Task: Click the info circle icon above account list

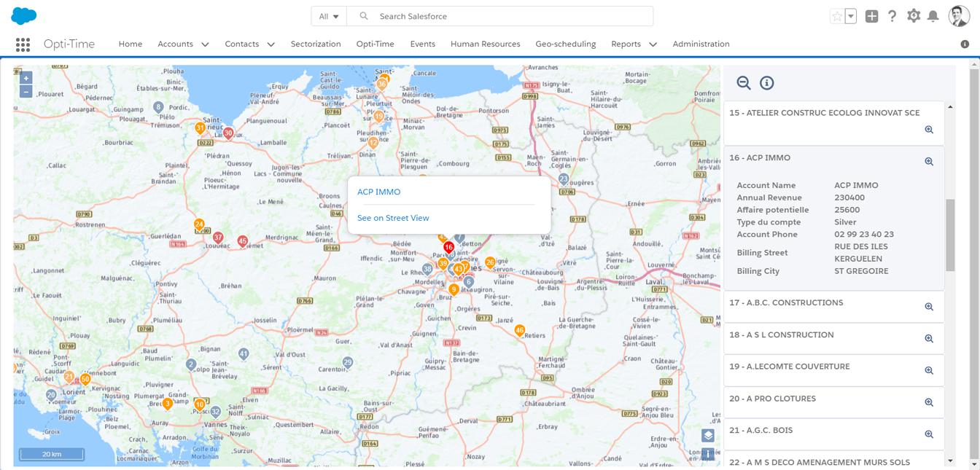Action: pos(766,83)
